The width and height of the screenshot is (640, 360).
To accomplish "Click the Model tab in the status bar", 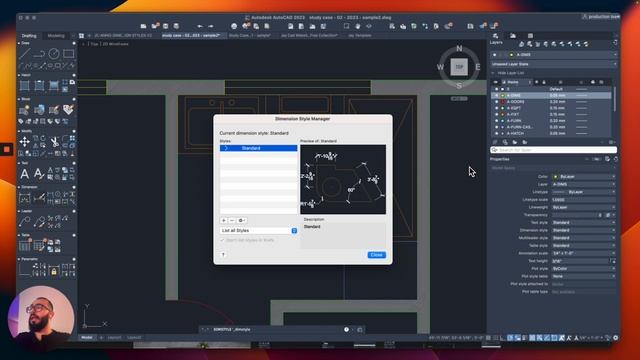I will (87, 338).
